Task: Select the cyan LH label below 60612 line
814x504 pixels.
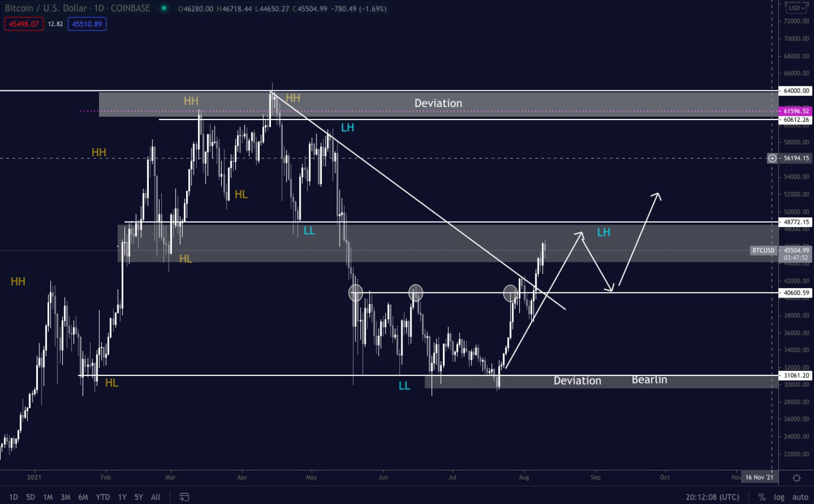Action: coord(347,128)
